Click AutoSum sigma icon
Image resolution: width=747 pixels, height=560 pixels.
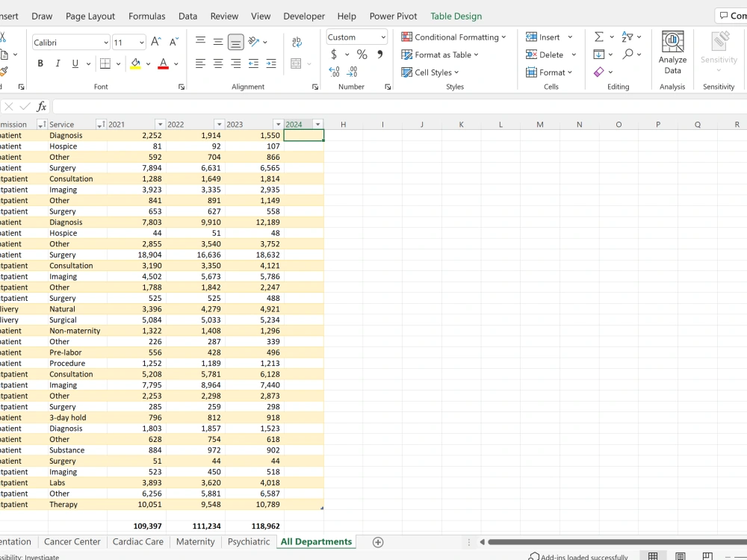[x=599, y=37]
